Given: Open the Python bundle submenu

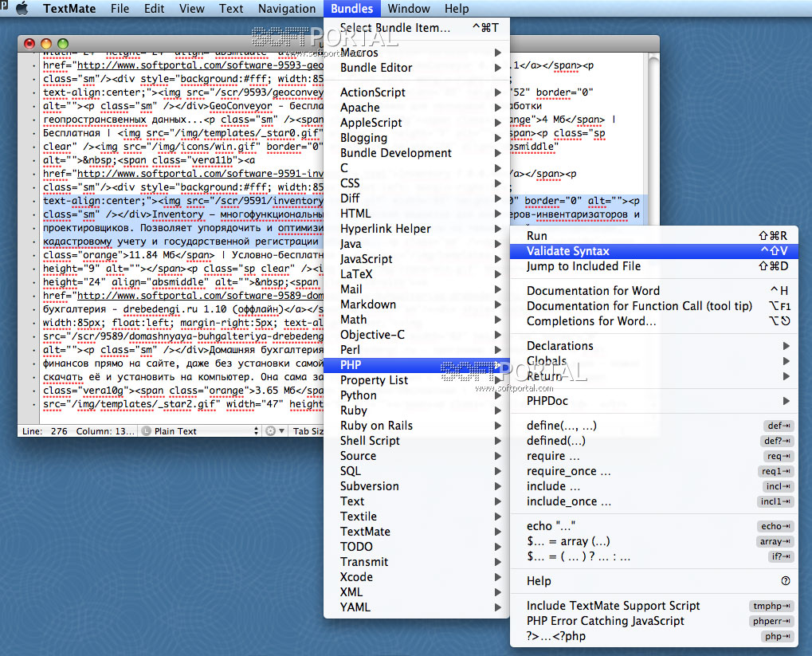Looking at the screenshot, I should coord(416,395).
